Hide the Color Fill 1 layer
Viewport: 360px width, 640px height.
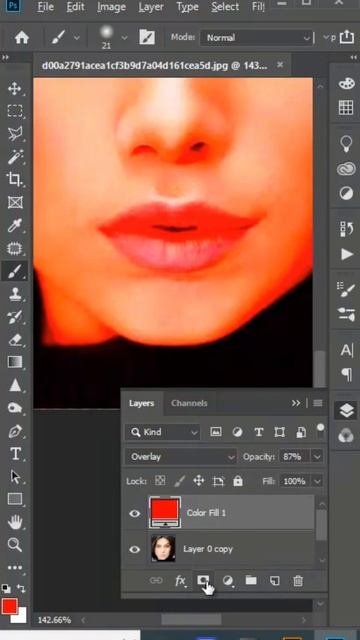coord(135,513)
